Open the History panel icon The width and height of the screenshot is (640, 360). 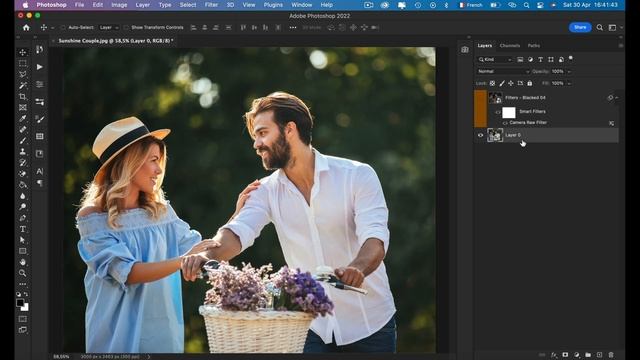(40, 49)
